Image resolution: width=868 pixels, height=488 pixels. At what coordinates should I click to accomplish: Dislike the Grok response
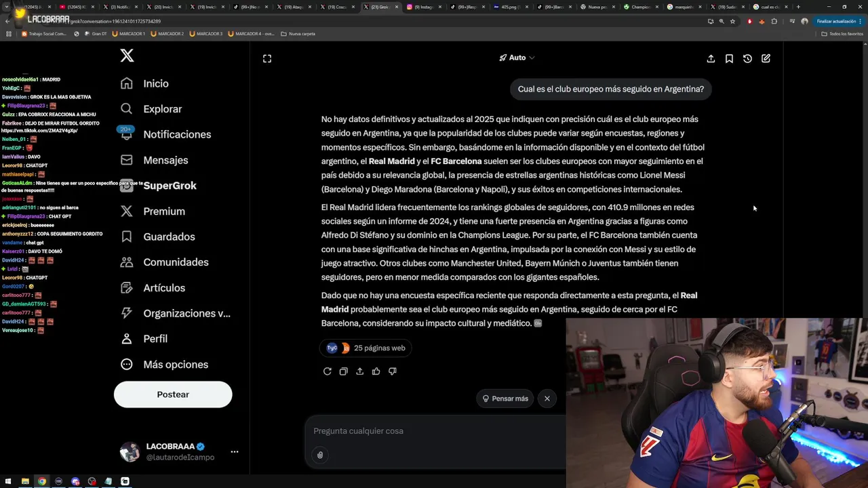click(x=392, y=371)
